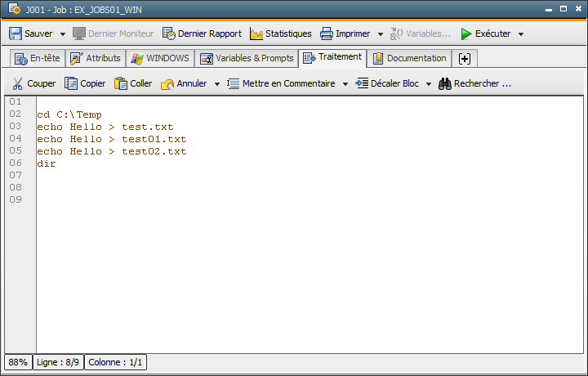Screen dimensions: 588x376
Task: Click line number 01 in gutter
Action: click(16, 101)
